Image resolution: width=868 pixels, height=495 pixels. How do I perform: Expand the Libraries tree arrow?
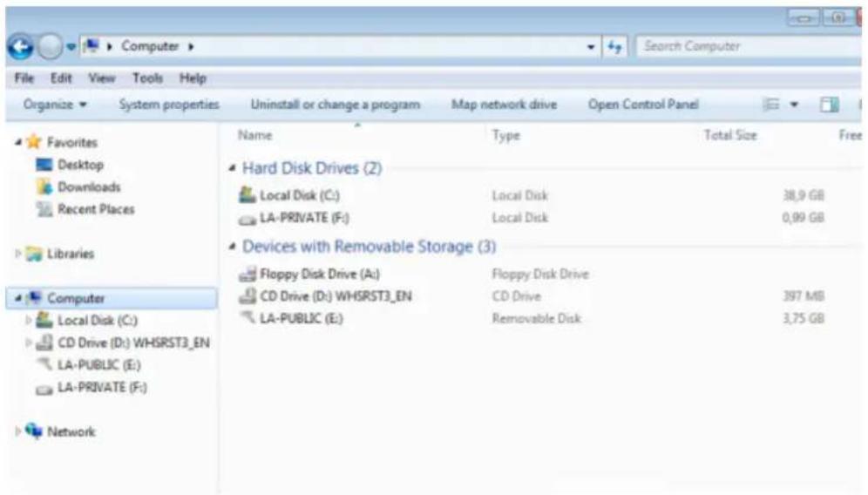[18, 253]
